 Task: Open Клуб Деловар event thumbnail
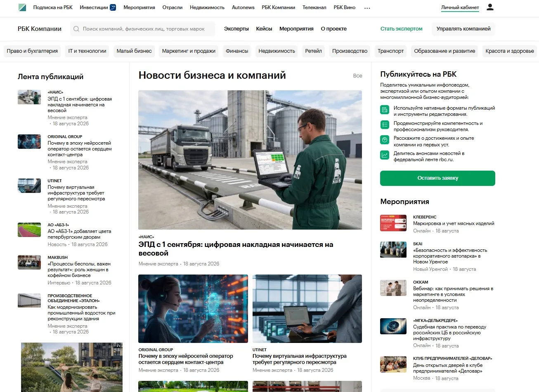393,364
